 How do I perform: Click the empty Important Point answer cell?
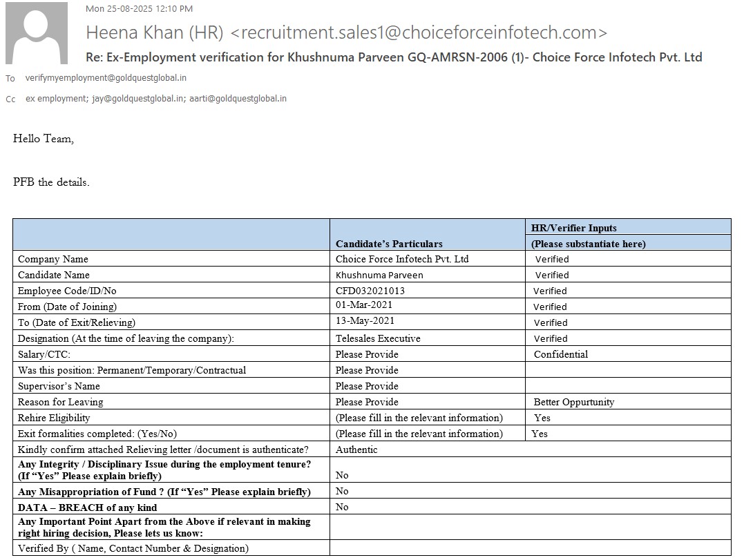point(531,527)
